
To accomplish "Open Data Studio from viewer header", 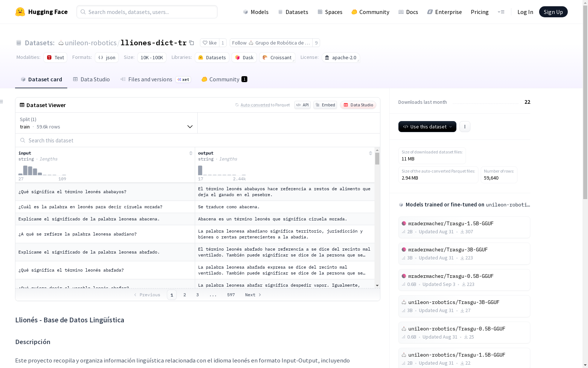I will point(358,105).
